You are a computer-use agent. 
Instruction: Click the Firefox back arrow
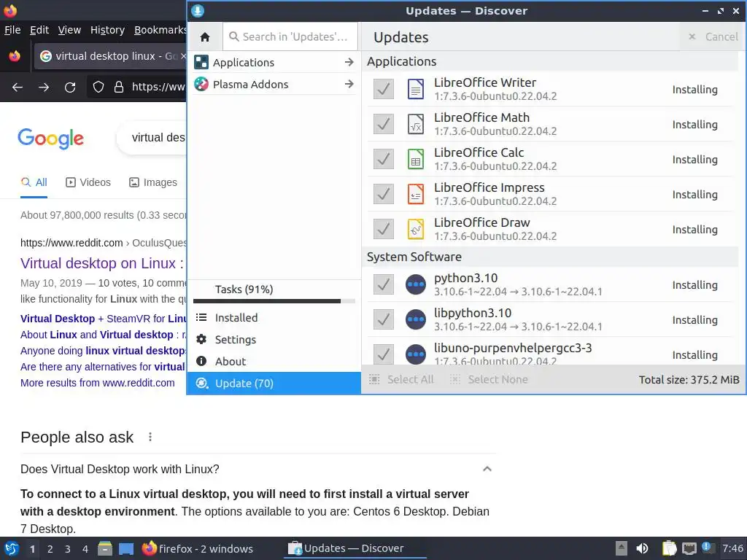click(18, 87)
